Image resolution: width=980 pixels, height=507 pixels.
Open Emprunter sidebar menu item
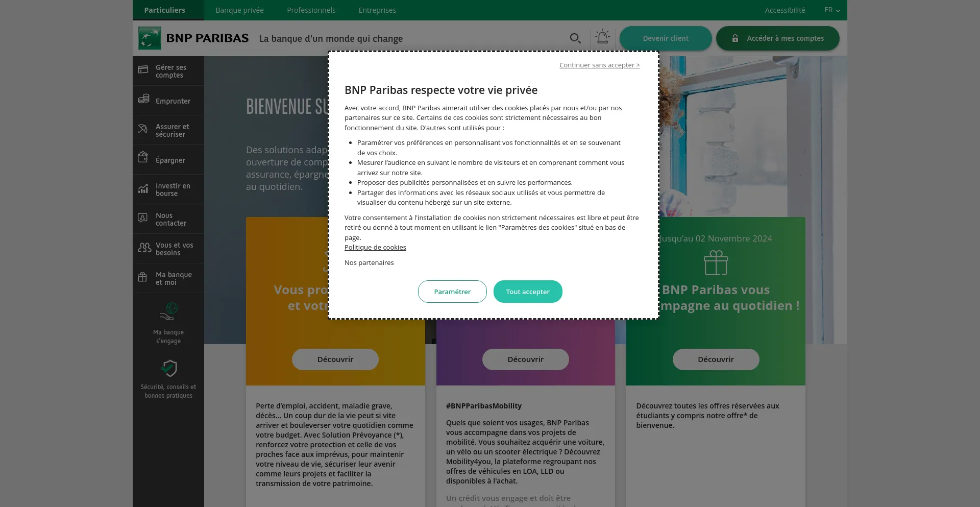168,101
